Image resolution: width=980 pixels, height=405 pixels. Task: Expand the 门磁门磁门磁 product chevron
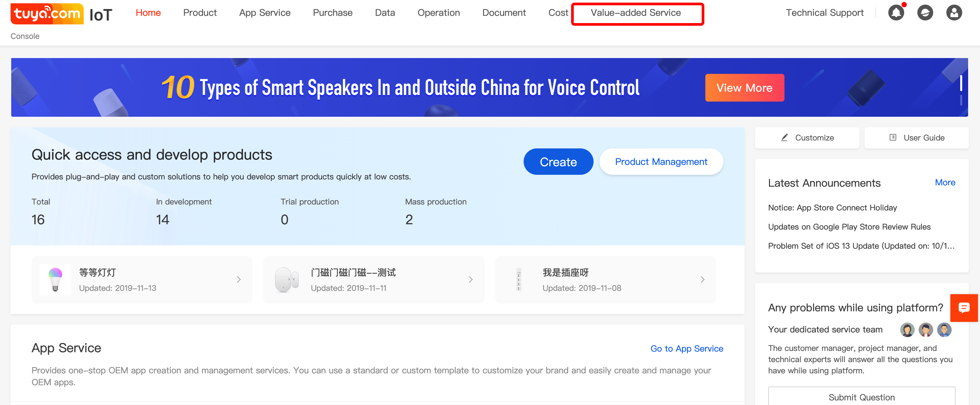(x=470, y=279)
